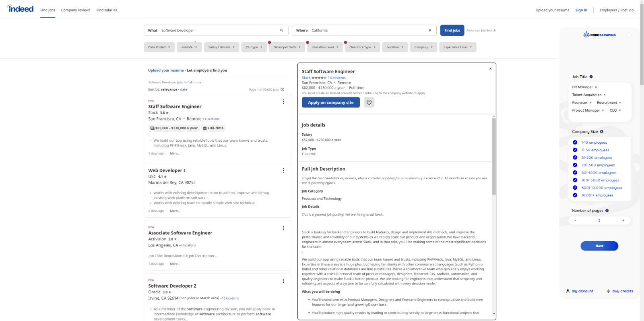Click the search magnifier in What field
The height and width of the screenshot is (321, 644).
(x=281, y=31)
